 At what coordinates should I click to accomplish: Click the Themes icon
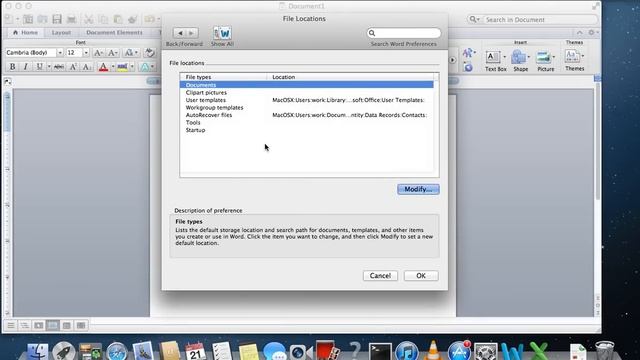(x=572, y=56)
